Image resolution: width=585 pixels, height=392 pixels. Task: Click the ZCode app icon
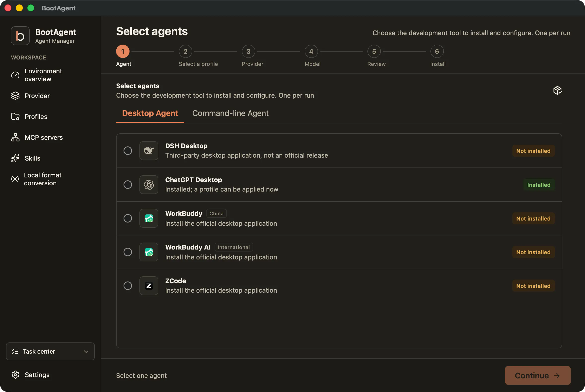(x=149, y=286)
